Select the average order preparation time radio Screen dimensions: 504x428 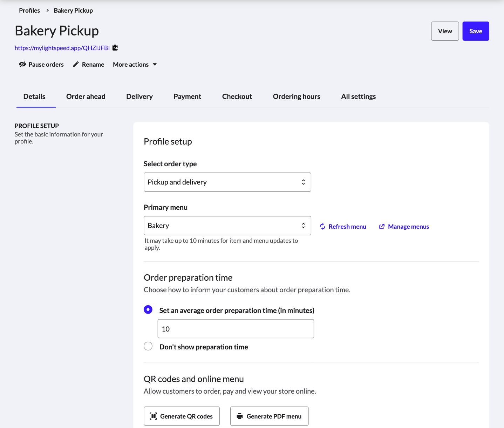point(148,309)
